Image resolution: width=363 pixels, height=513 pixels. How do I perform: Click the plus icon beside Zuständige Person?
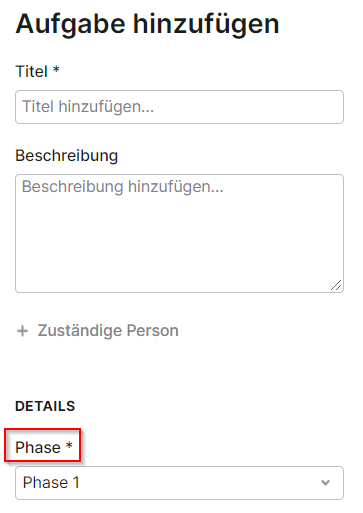tap(22, 331)
